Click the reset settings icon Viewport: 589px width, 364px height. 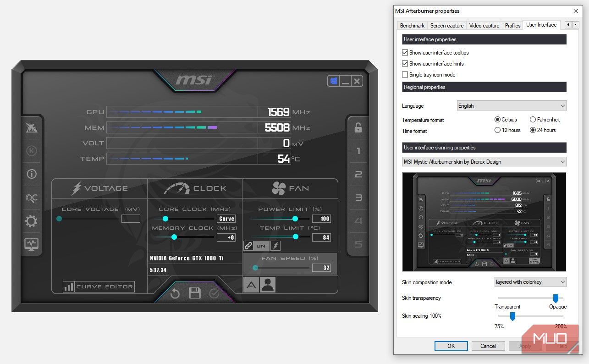[175, 293]
